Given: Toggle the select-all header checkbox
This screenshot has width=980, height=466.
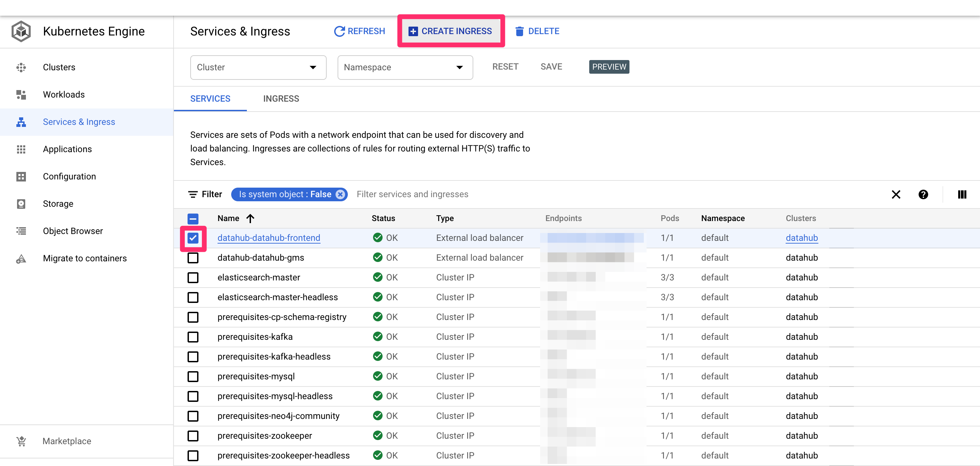Looking at the screenshot, I should pyautogui.click(x=193, y=219).
